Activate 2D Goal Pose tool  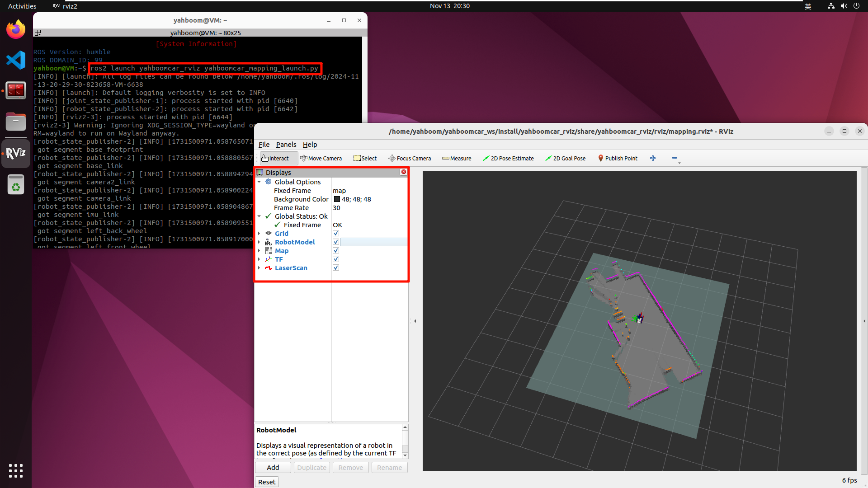tap(565, 158)
